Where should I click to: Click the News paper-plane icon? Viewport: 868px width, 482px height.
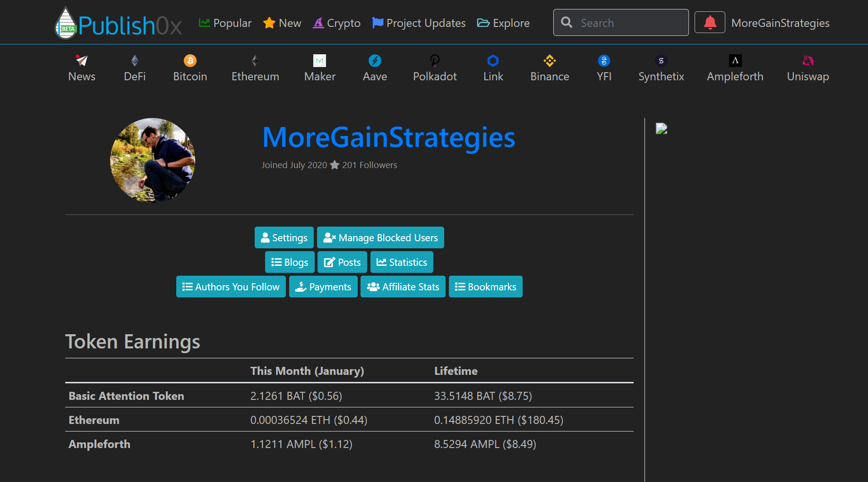(x=82, y=60)
